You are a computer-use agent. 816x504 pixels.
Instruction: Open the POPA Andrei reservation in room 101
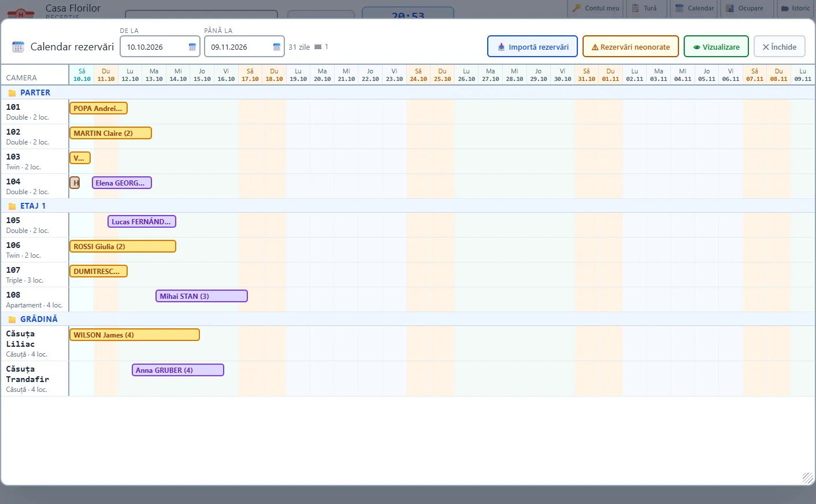98,108
